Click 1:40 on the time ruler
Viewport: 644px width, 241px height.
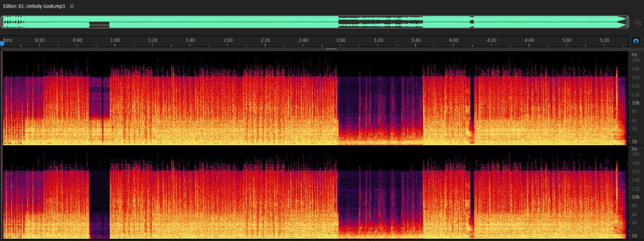(x=190, y=40)
